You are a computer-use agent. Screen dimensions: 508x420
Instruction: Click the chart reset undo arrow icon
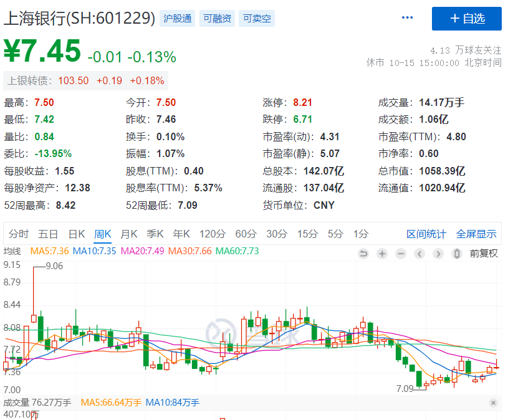363,254
